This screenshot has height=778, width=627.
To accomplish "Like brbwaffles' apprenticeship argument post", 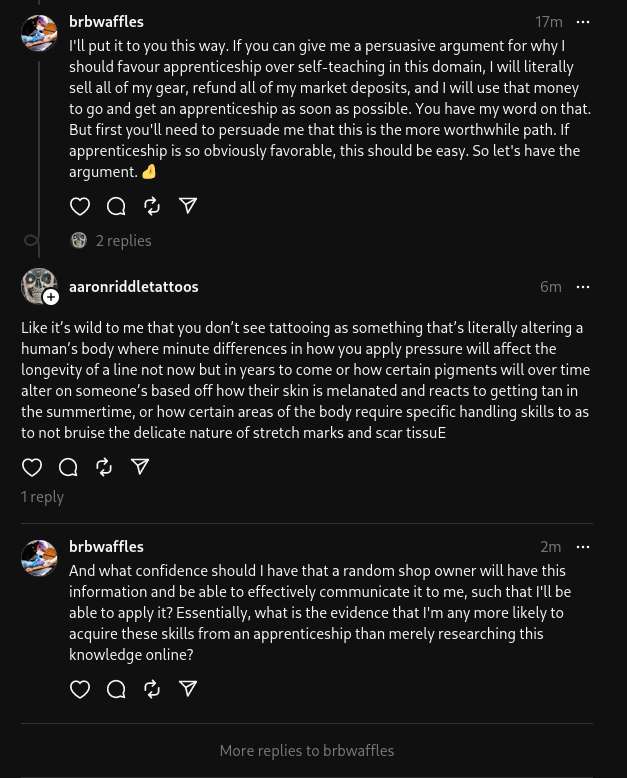I will pyautogui.click(x=80, y=206).
